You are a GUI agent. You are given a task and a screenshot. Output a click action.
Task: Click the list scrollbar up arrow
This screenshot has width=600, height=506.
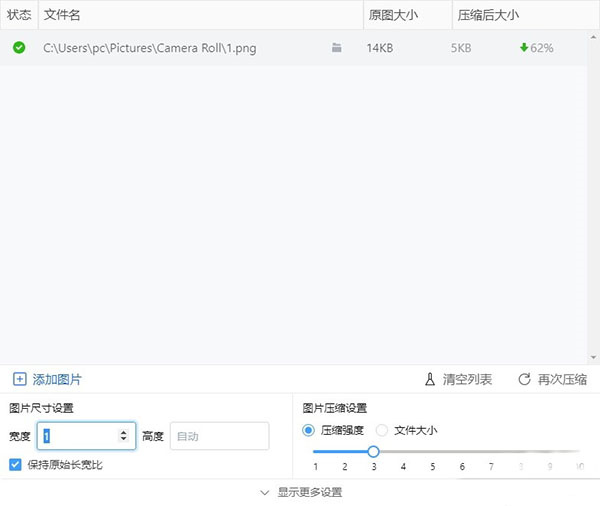click(x=594, y=36)
